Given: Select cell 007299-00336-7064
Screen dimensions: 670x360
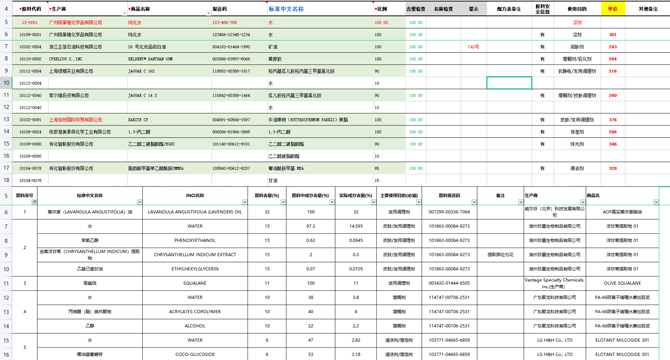Looking at the screenshot, I should click(x=449, y=212).
